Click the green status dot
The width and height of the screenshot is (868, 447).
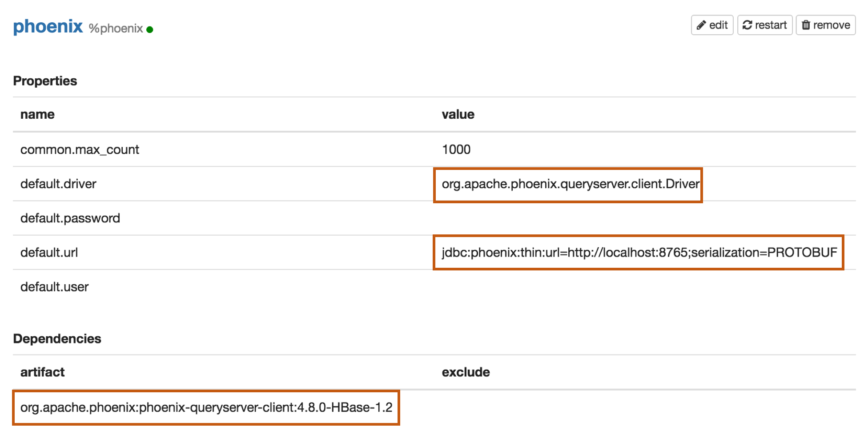pyautogui.click(x=150, y=30)
